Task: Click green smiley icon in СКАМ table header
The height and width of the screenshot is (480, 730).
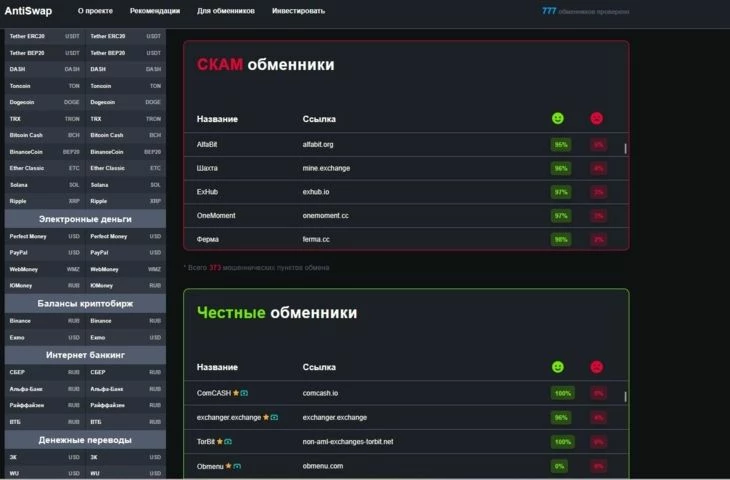Action: [558, 118]
